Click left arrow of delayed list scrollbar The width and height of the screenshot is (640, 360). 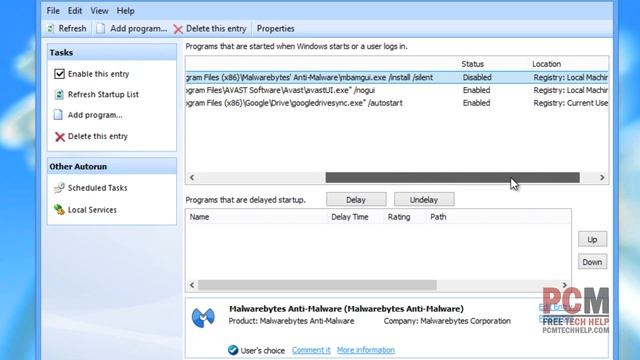tap(192, 285)
